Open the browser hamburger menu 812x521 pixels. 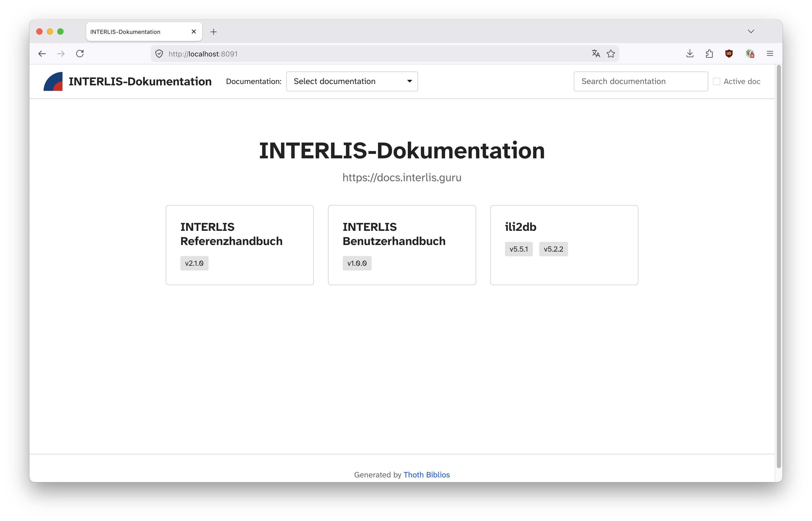(770, 54)
